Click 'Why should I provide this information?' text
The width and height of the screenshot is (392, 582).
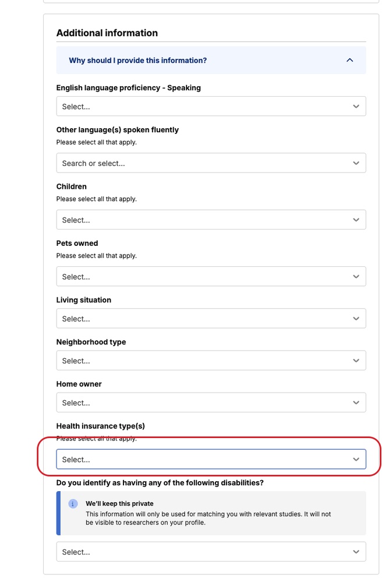pyautogui.click(x=137, y=61)
